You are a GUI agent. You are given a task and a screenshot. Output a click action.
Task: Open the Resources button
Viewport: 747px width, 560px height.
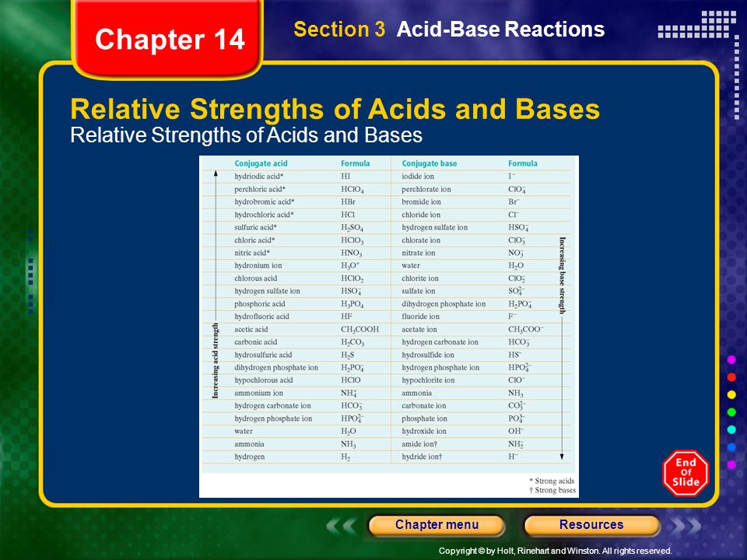(x=591, y=525)
